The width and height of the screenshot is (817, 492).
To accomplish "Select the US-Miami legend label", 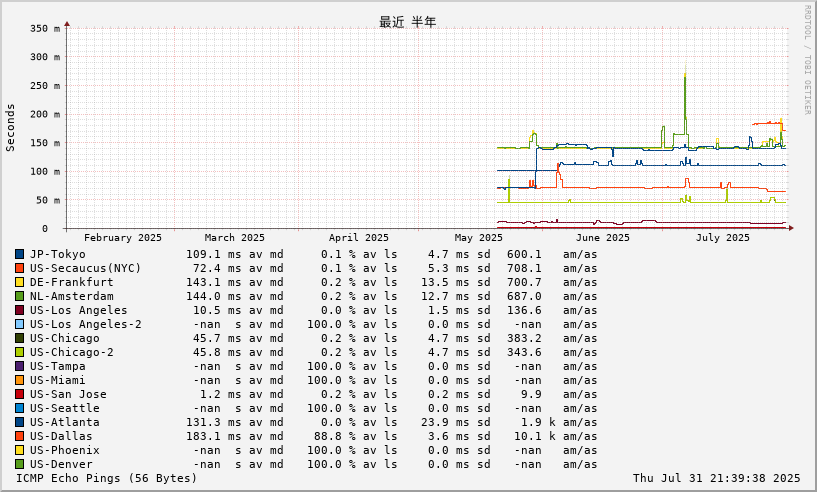I will pos(57,381).
